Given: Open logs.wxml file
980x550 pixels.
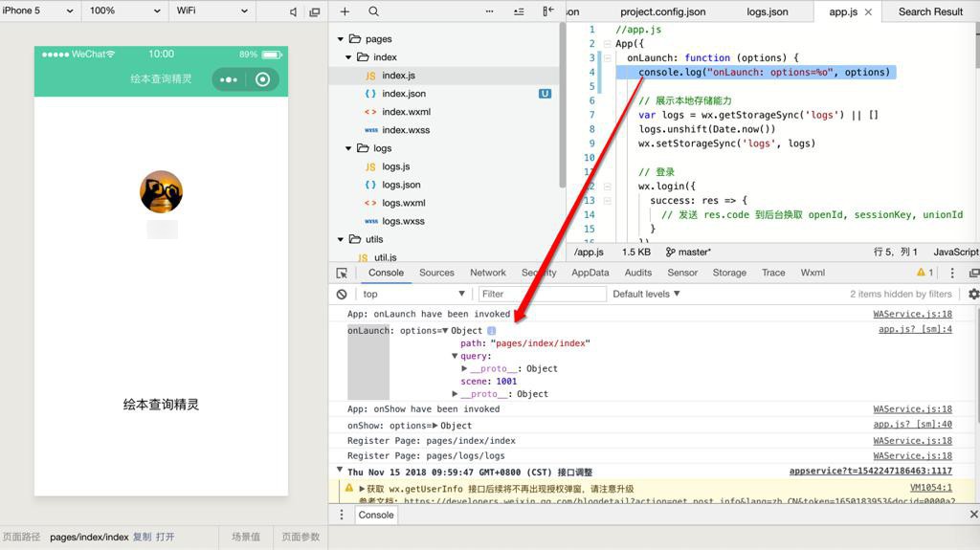Looking at the screenshot, I should click(404, 203).
